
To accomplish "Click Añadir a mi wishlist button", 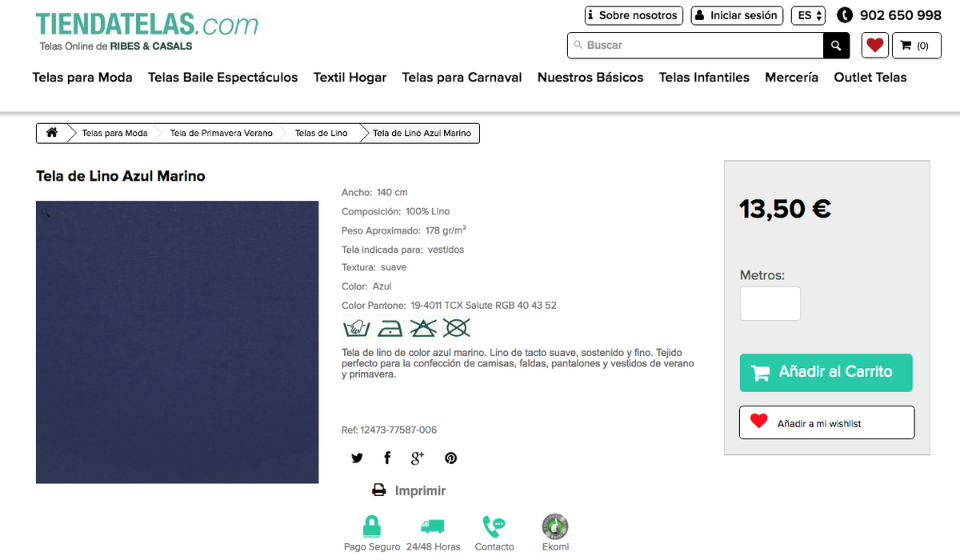I will [x=827, y=422].
